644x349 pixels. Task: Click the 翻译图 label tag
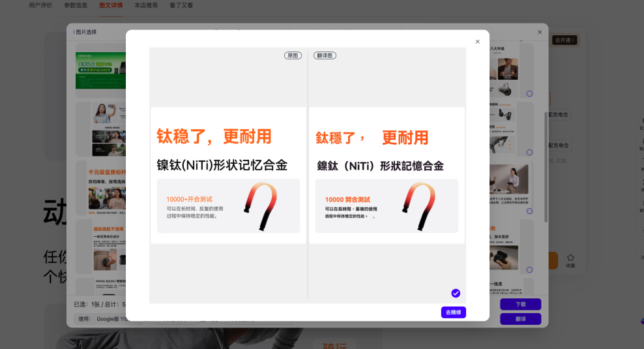point(325,55)
